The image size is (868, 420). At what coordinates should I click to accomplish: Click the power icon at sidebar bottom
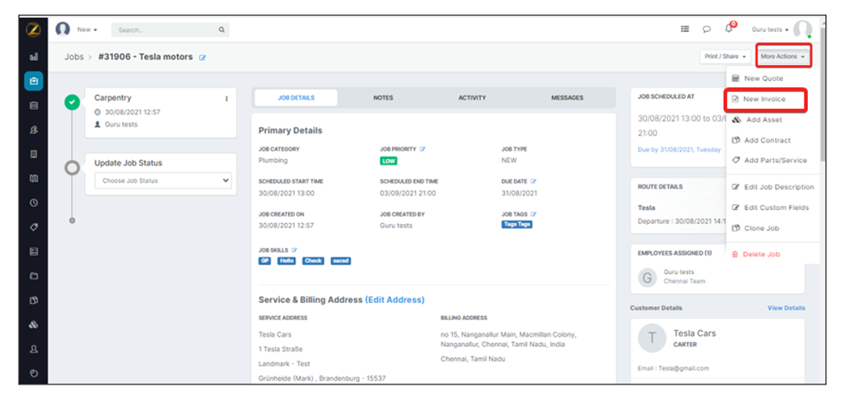tap(34, 373)
